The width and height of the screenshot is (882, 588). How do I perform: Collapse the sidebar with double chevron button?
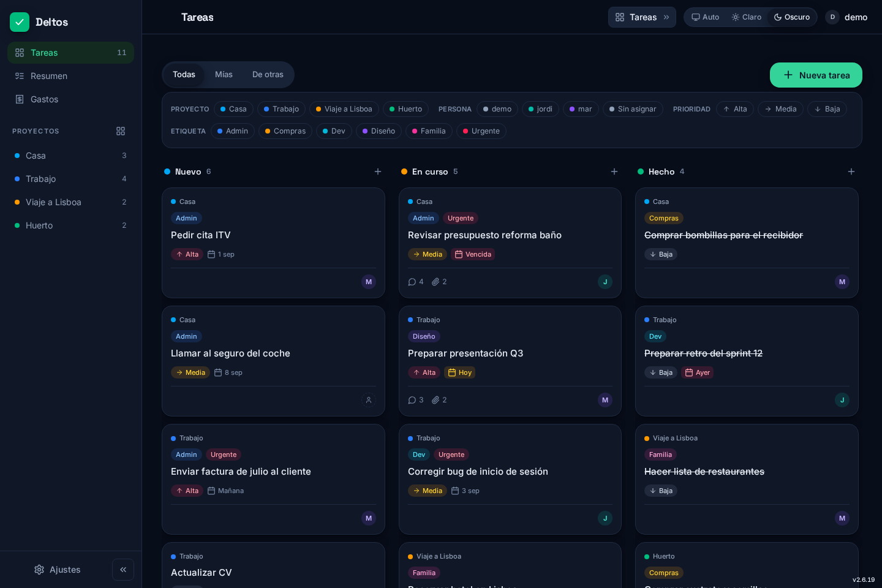(x=123, y=570)
